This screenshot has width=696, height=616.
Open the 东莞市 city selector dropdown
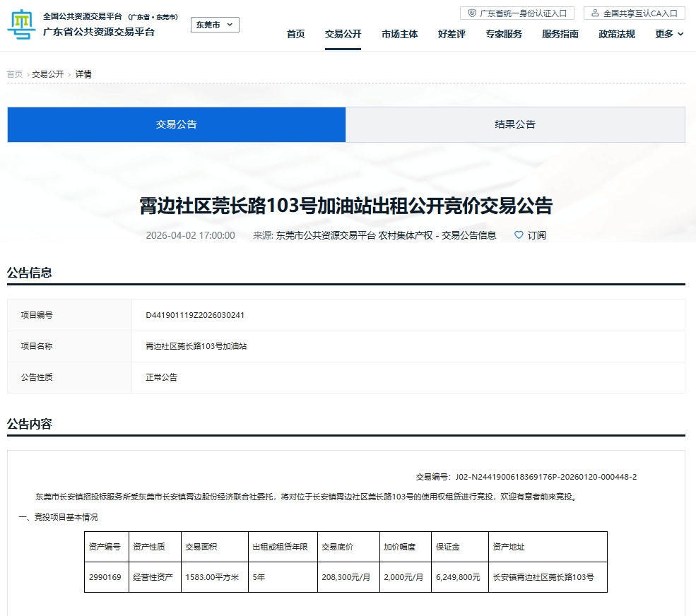tap(215, 25)
